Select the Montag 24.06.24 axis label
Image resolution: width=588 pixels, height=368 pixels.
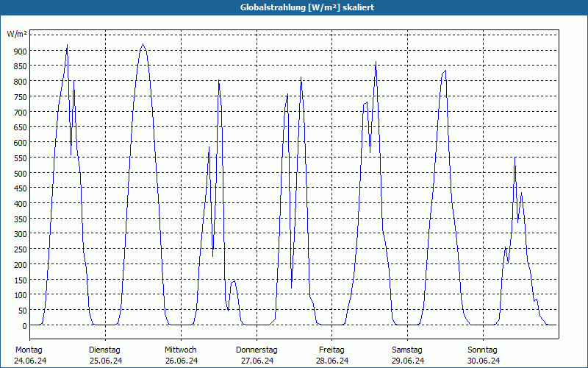point(30,355)
